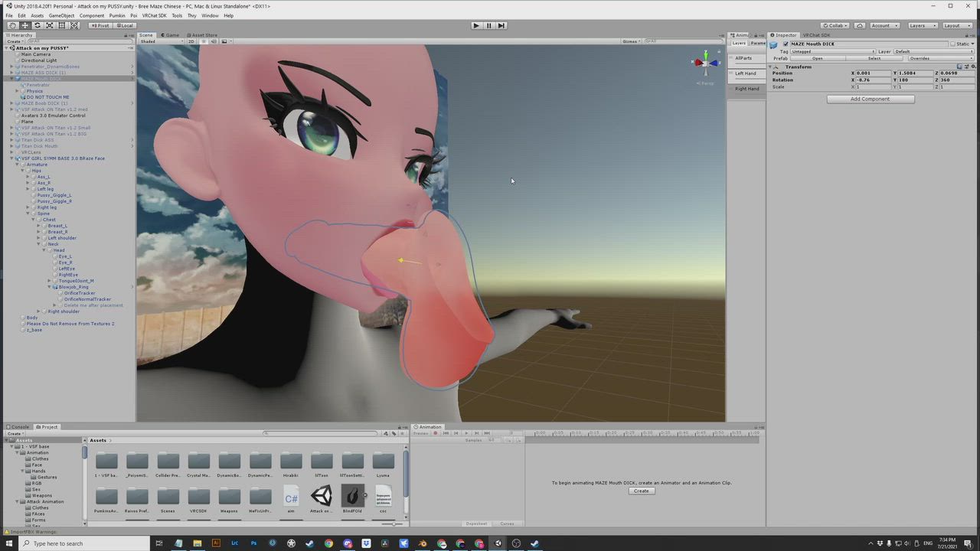Click the cloud services icon
The width and height of the screenshot is (980, 551).
pyautogui.click(x=860, y=25)
